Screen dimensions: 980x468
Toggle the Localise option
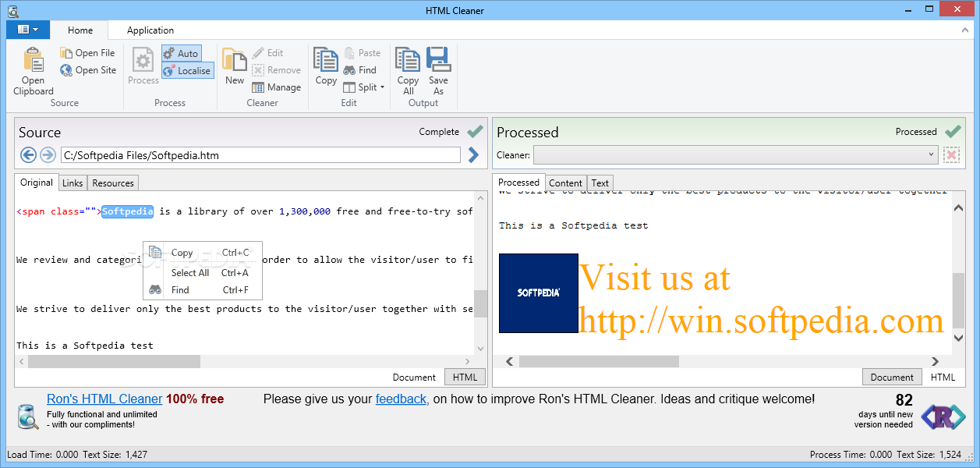[187, 70]
